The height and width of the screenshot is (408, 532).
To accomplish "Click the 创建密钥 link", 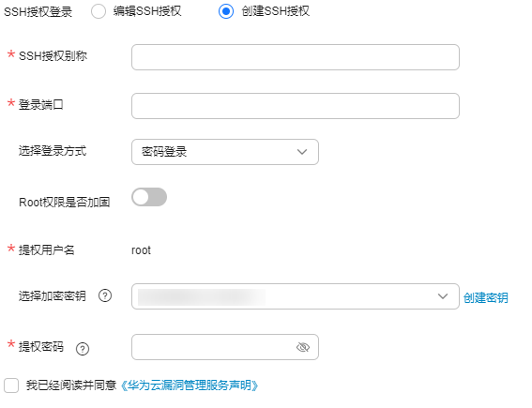I will [x=485, y=297].
